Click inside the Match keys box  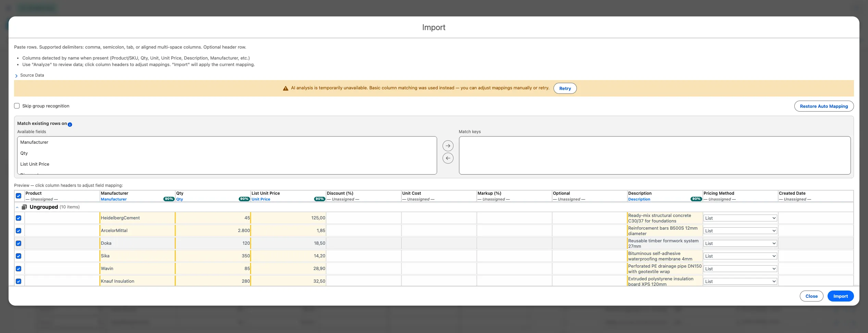point(655,155)
